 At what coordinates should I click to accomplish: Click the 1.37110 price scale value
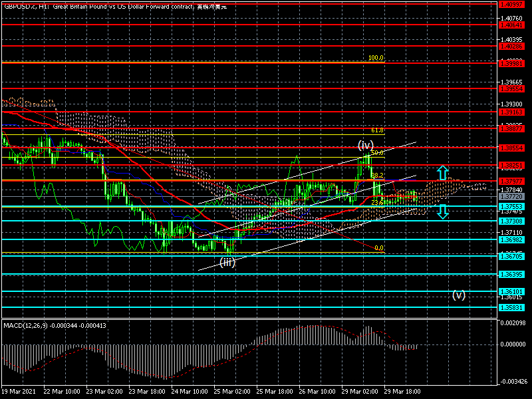point(512,233)
